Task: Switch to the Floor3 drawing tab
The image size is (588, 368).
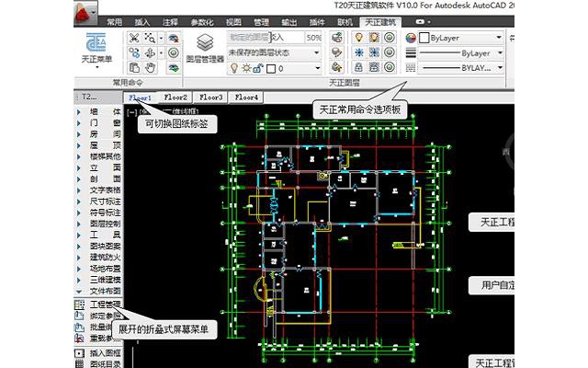Action: coord(210,98)
